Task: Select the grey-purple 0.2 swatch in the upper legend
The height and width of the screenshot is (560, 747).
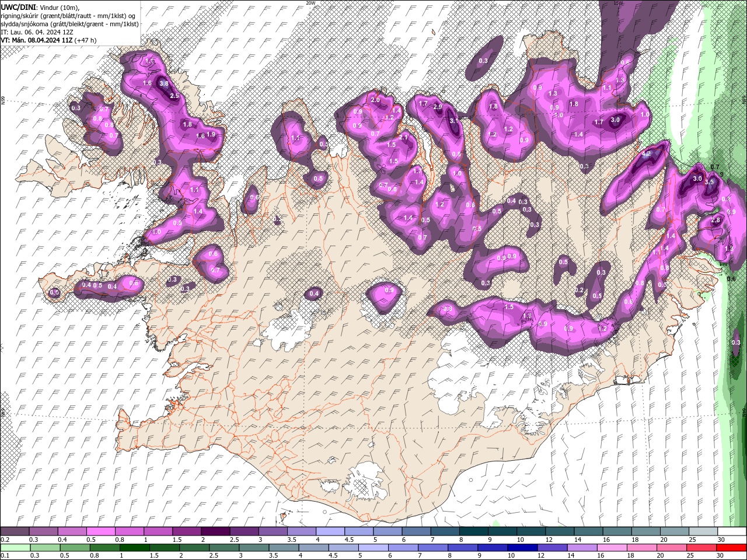Action: [15, 531]
